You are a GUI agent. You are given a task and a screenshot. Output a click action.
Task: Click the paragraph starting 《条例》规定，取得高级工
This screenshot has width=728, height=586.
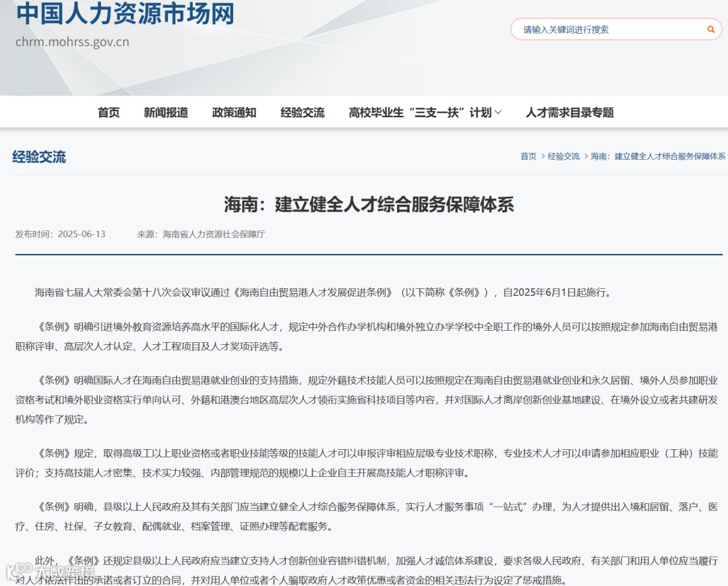pyautogui.click(x=367, y=463)
